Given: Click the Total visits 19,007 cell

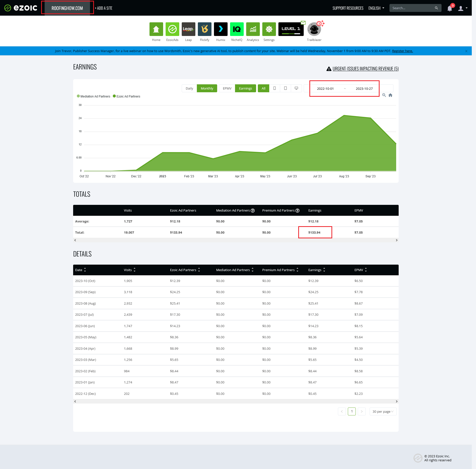Looking at the screenshot, I should (129, 233).
